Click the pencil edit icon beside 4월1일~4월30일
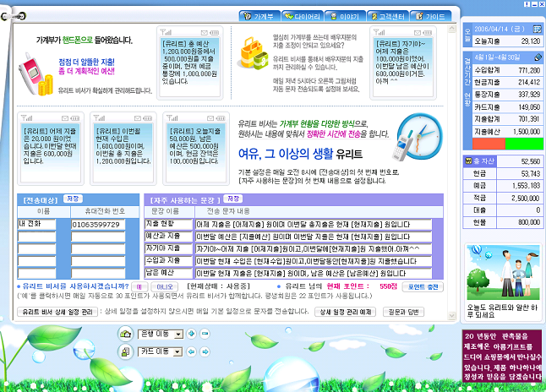This screenshot has width=546, height=392. click(538, 57)
